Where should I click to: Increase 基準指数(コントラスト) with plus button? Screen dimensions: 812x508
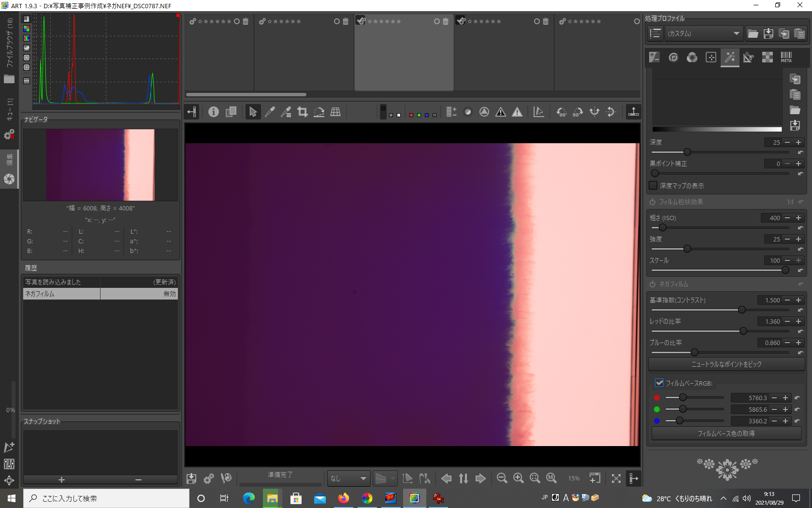click(798, 300)
